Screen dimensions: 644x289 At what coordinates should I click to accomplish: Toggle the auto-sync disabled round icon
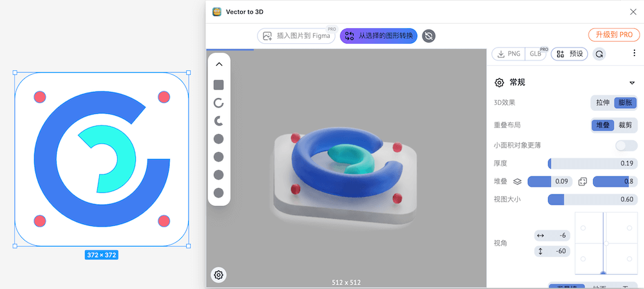429,36
